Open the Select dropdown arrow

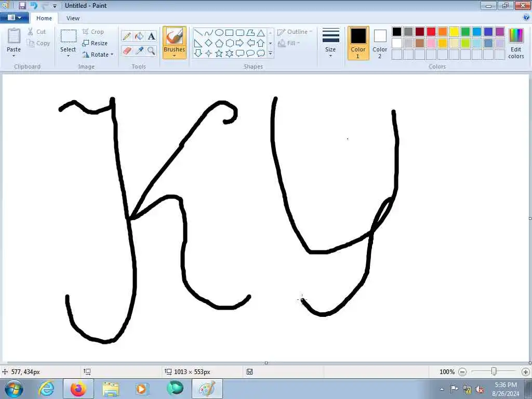[x=68, y=56]
